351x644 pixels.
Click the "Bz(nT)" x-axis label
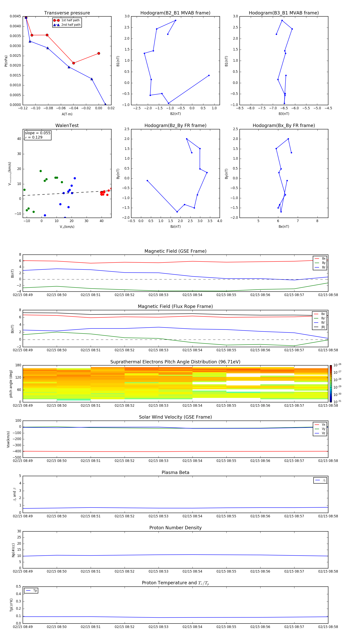click(175, 227)
